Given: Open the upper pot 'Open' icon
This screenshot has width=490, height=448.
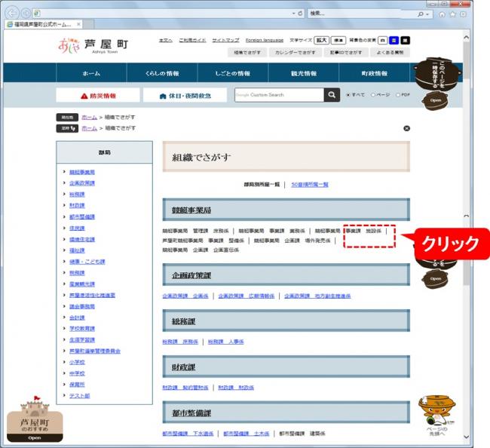Looking at the screenshot, I should 435,100.
